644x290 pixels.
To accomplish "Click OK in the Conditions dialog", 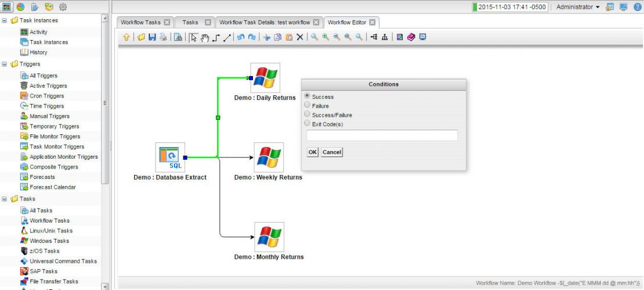I will click(x=313, y=152).
